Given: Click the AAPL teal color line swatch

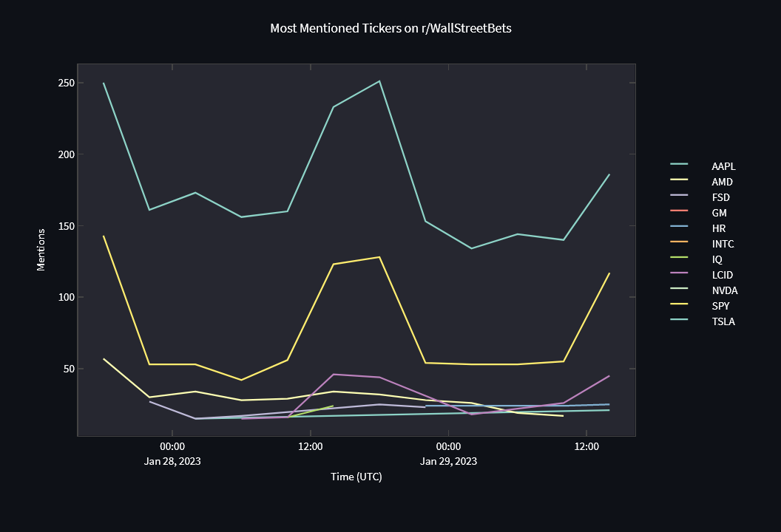Looking at the screenshot, I should (679, 164).
